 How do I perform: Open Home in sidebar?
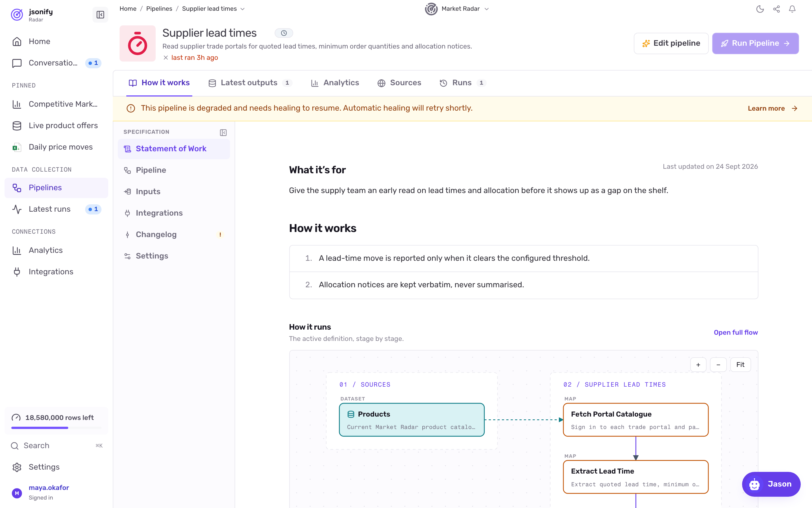click(56, 41)
